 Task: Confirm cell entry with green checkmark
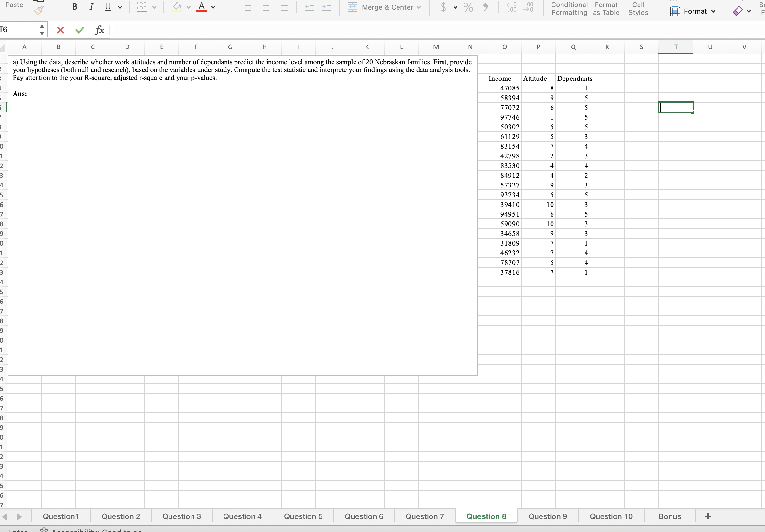tap(80, 30)
